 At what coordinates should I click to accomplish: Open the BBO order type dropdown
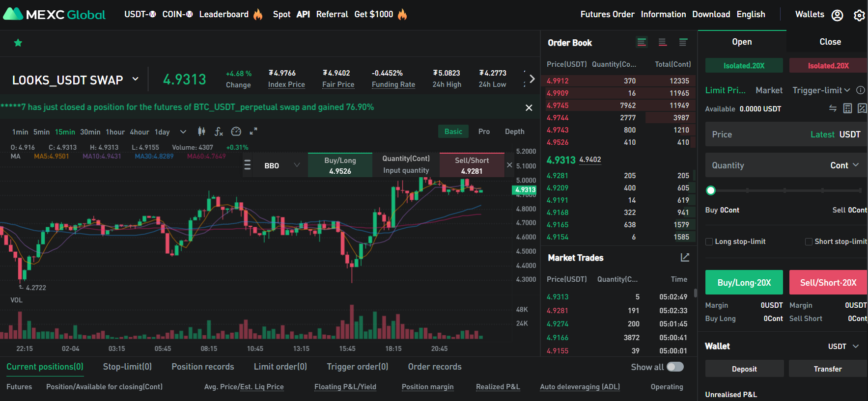coord(282,165)
